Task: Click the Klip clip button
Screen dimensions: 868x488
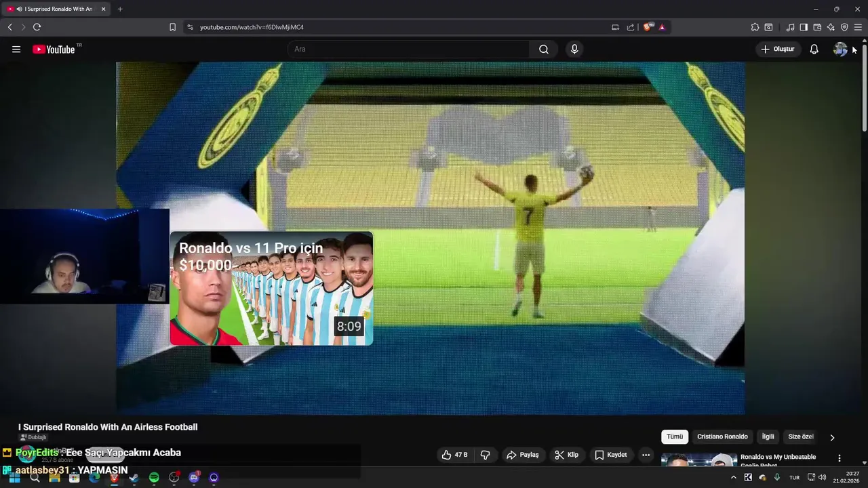Action: pos(566,455)
